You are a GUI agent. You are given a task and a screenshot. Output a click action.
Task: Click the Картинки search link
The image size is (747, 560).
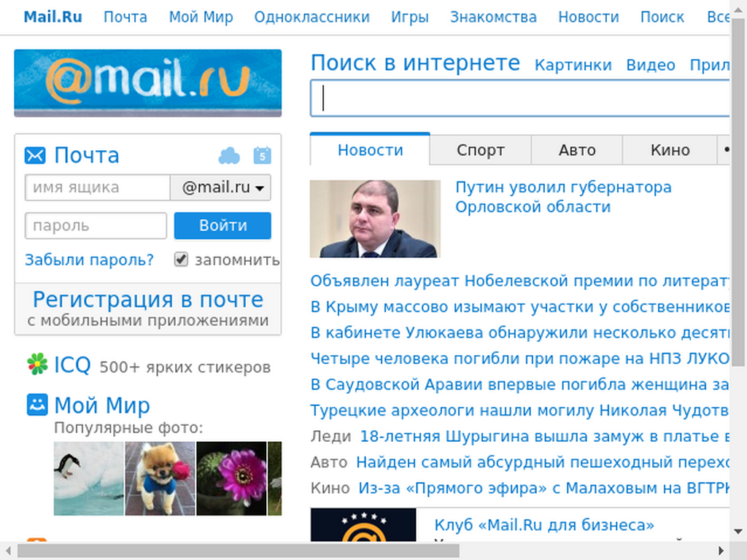point(573,65)
